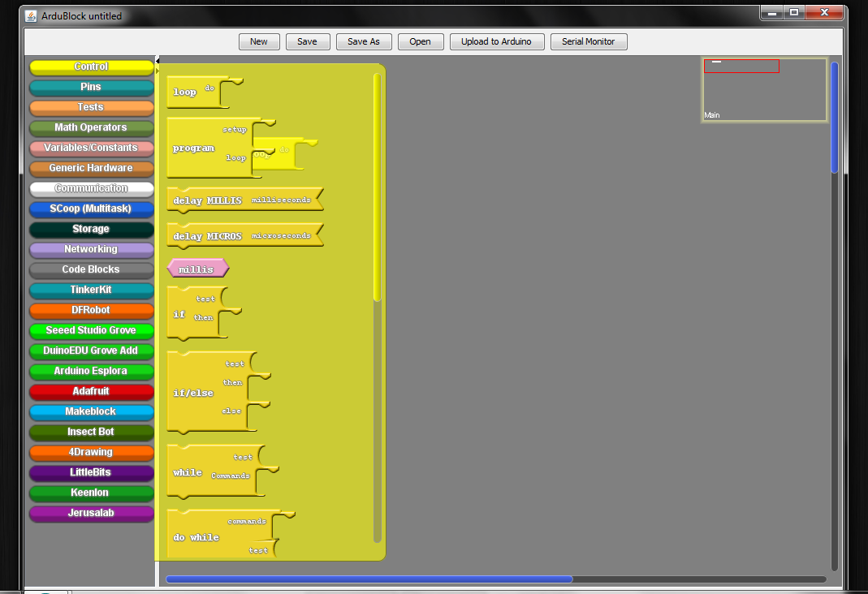Screen dimensions: 868x594
Task: Click the horizontal canvas scrollbar
Action: click(x=369, y=579)
